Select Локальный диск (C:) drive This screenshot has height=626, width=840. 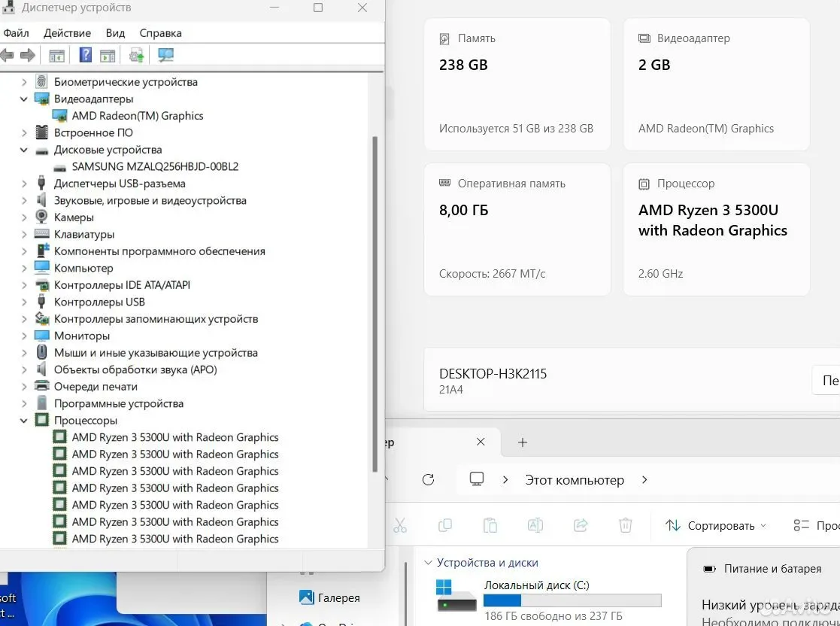[549, 600]
